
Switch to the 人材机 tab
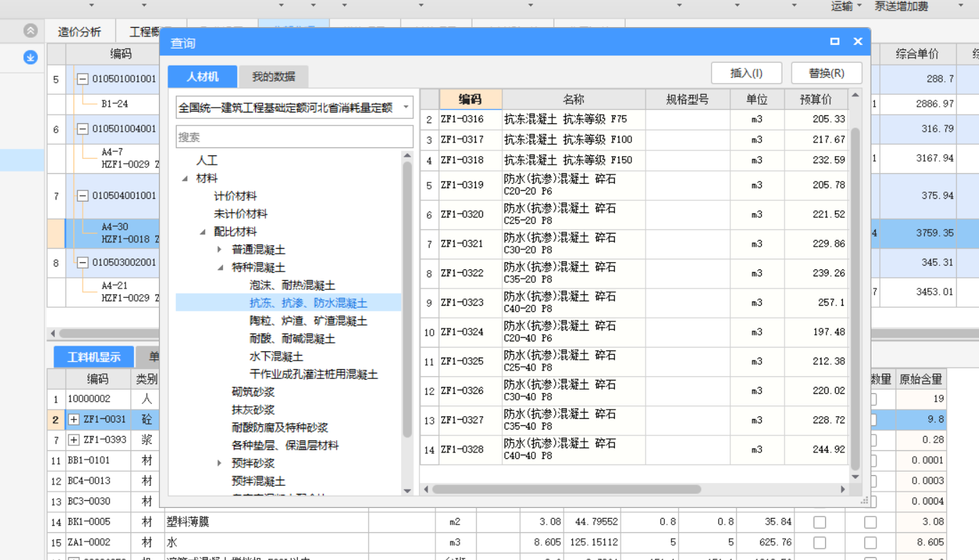coord(202,76)
